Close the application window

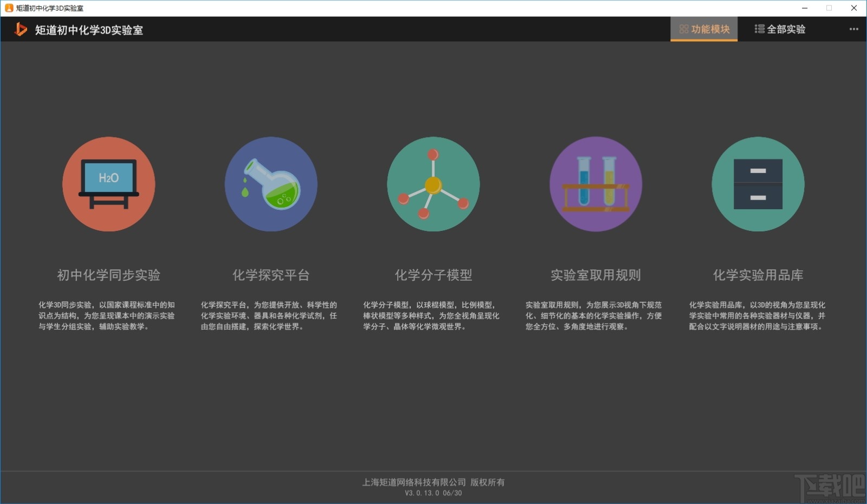[x=854, y=8]
